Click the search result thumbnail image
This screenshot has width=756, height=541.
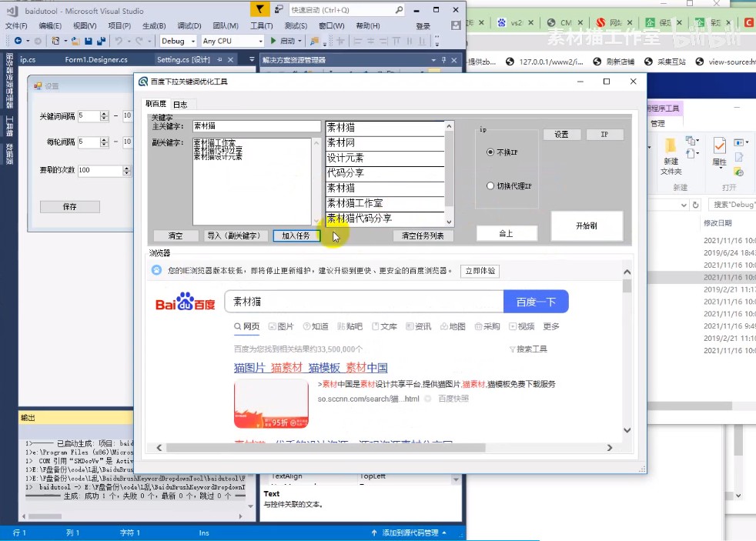[x=271, y=404]
